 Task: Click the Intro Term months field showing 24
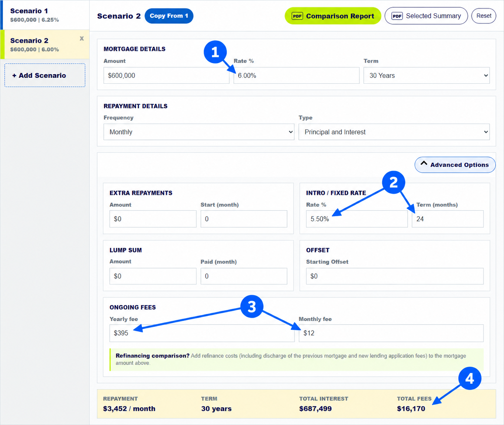[x=448, y=219]
